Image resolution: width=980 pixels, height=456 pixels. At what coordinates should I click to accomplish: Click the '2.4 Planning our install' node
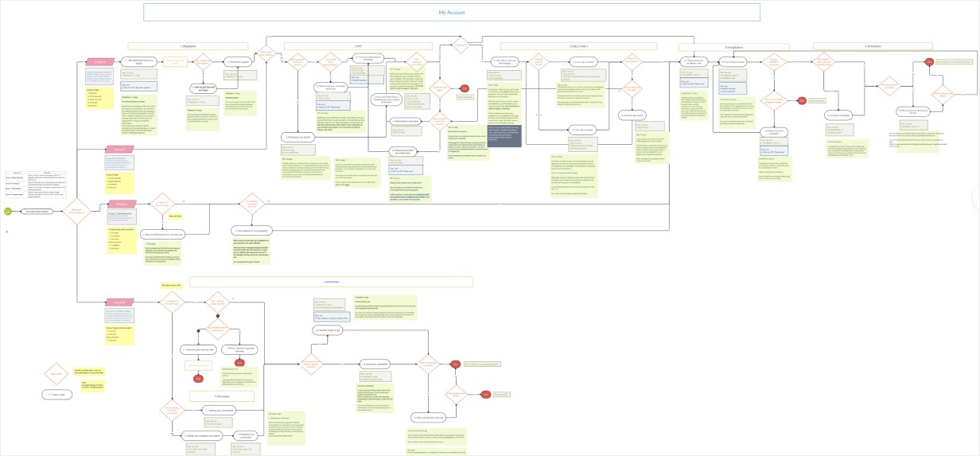[297, 137]
